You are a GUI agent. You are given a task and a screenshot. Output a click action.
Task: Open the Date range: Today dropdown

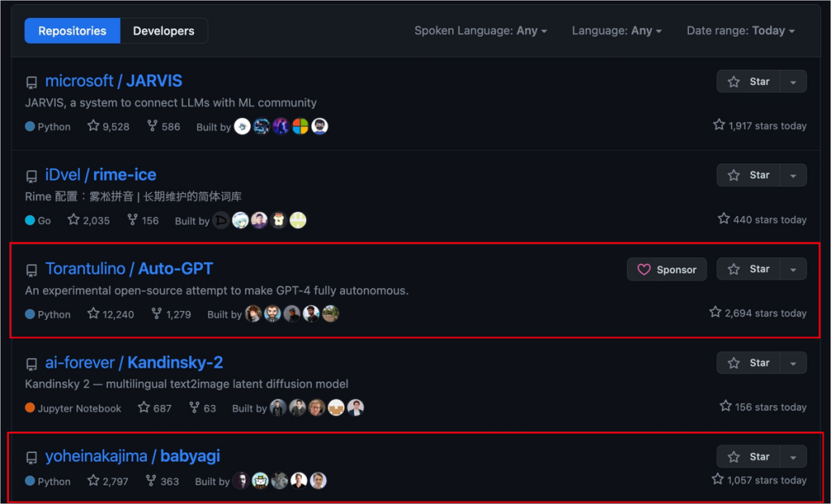[740, 31]
